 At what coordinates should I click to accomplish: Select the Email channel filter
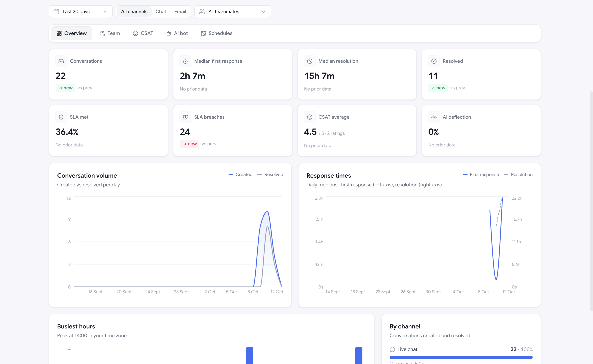[180, 12]
